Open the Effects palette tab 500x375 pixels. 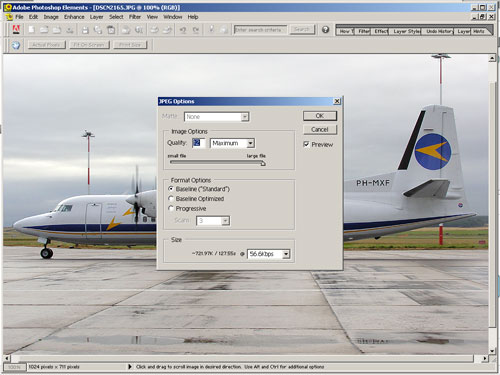point(380,31)
